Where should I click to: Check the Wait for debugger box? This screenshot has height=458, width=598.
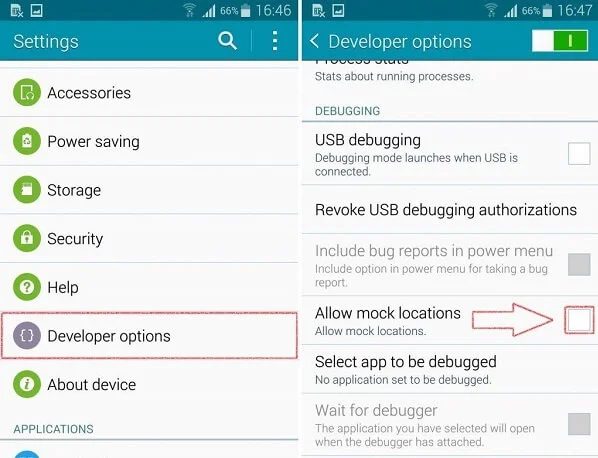pyautogui.click(x=579, y=424)
